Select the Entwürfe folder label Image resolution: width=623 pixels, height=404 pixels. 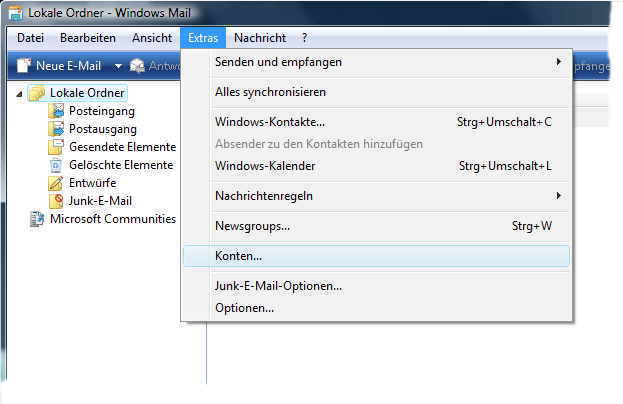pyautogui.click(x=93, y=183)
